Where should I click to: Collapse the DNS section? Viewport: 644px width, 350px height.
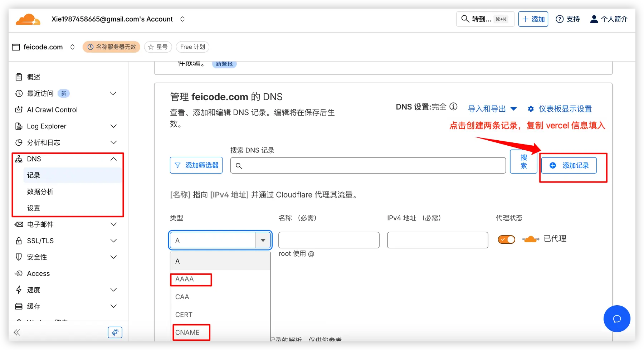click(x=113, y=159)
